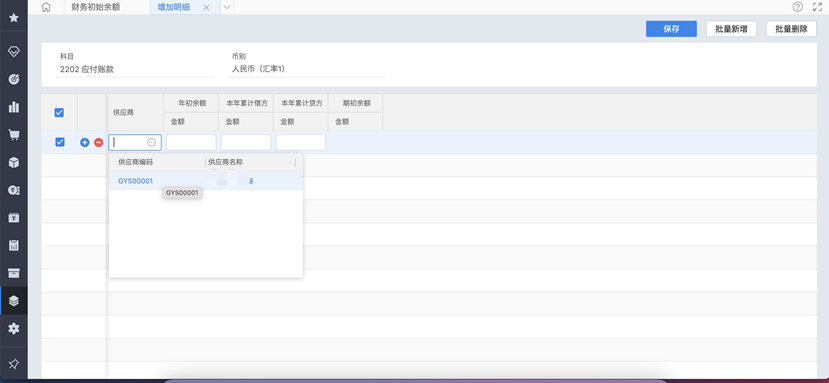Click the 批量新增 button
829x383 pixels.
pos(731,29)
